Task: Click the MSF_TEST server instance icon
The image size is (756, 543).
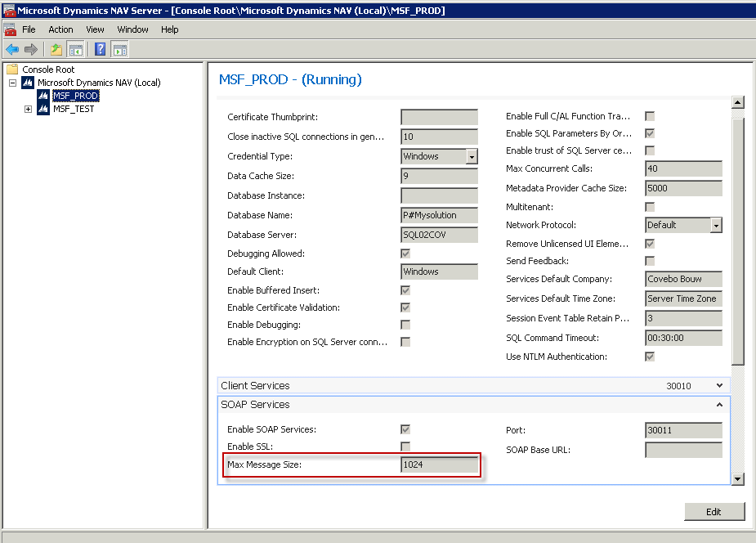Action: (x=42, y=109)
